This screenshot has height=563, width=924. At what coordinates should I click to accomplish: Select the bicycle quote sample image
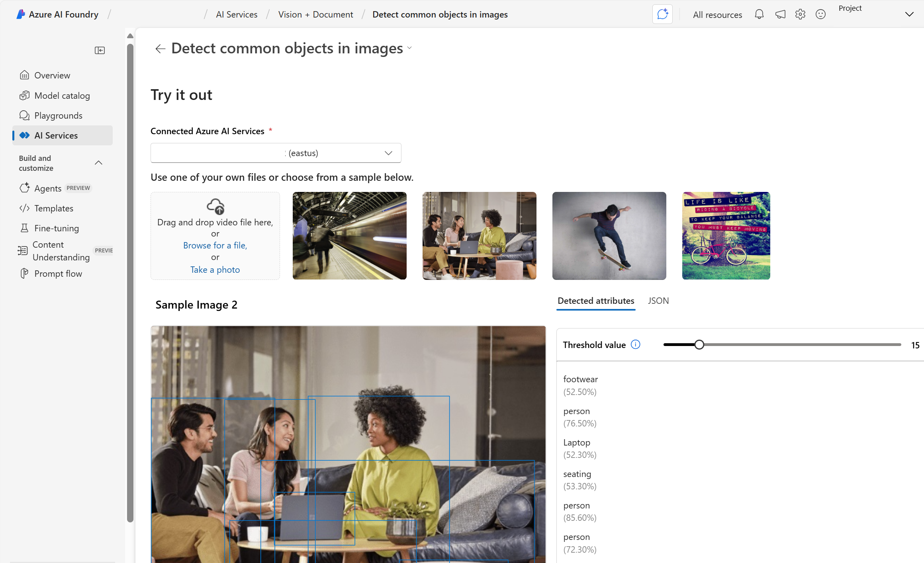pyautogui.click(x=726, y=236)
